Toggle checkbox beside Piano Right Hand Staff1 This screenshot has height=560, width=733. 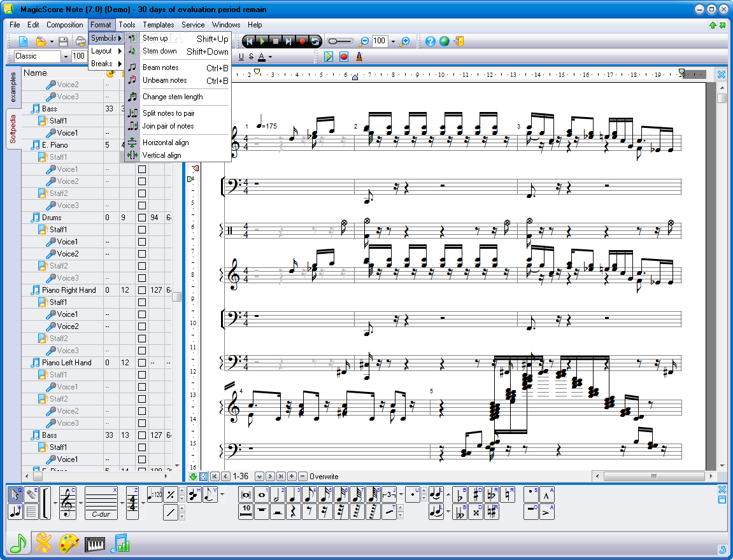(x=142, y=302)
